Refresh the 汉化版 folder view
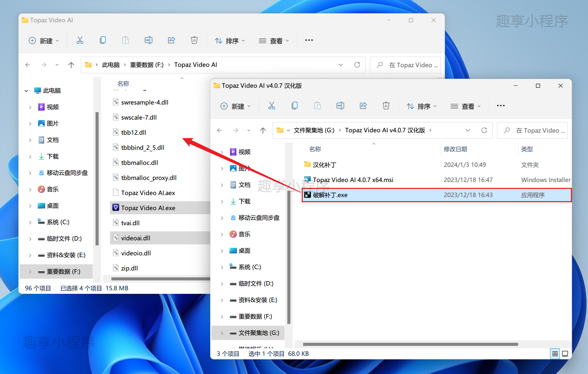588x374 pixels. [484, 130]
